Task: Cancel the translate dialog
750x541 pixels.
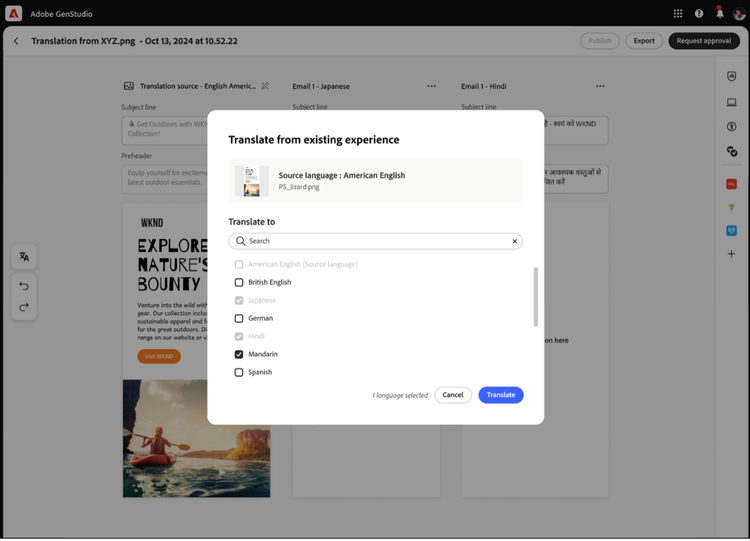Action: pyautogui.click(x=453, y=395)
